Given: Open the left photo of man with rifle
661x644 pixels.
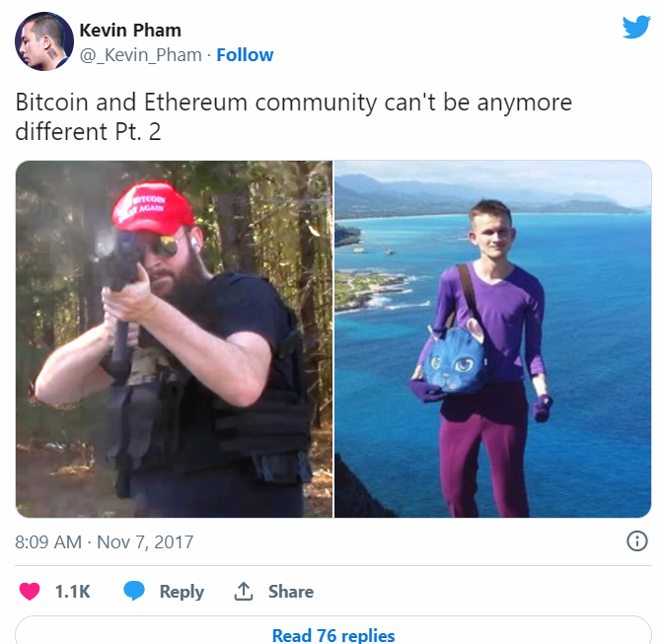Looking at the screenshot, I should point(174,339).
